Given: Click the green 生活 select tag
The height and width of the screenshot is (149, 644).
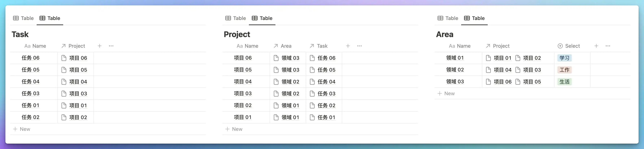Looking at the screenshot, I should tap(564, 82).
